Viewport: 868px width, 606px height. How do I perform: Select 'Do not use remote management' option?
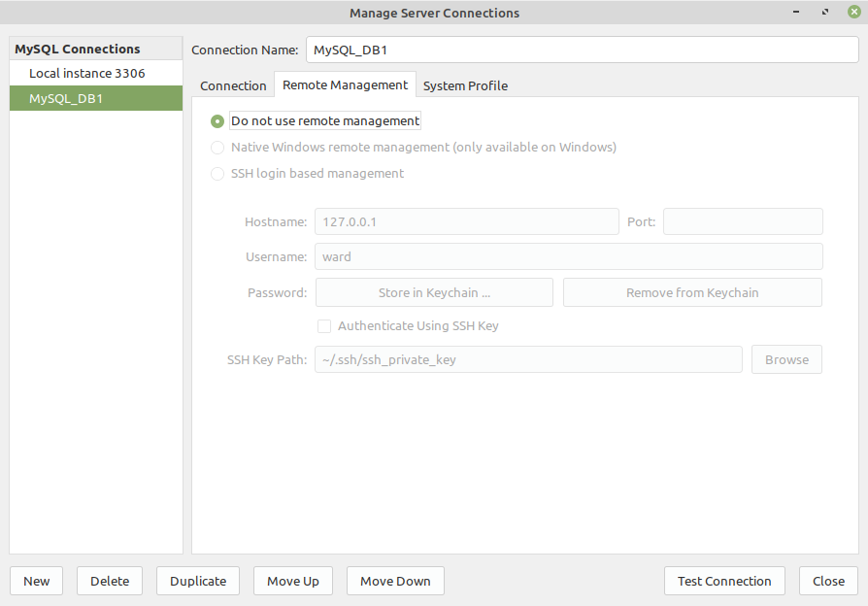click(217, 120)
